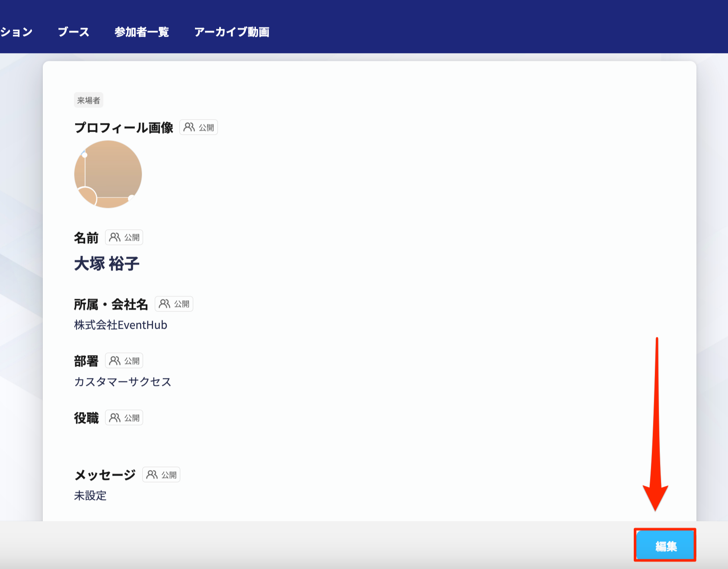Viewport: 728px width, 569px height.
Task: Select the partially visible ション tab
Action: [x=16, y=32]
